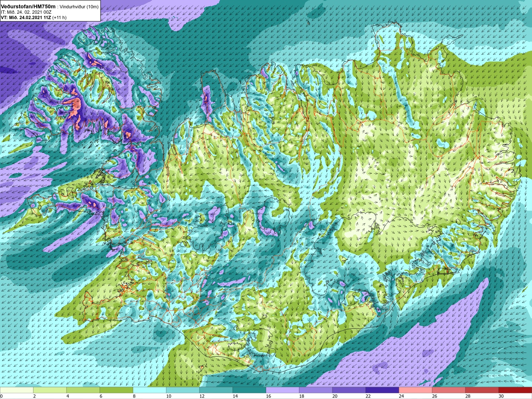Click the '(+11 h)' forecast offset text
This screenshot has width=532, height=399.
[x=59, y=18]
